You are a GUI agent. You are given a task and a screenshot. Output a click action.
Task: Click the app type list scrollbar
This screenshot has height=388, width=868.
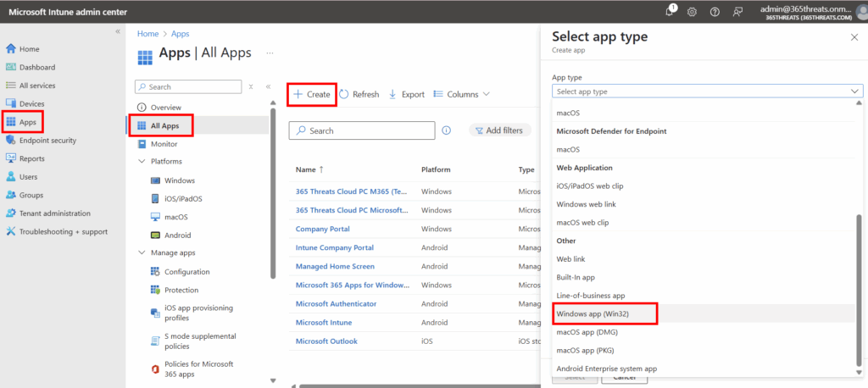(860, 290)
